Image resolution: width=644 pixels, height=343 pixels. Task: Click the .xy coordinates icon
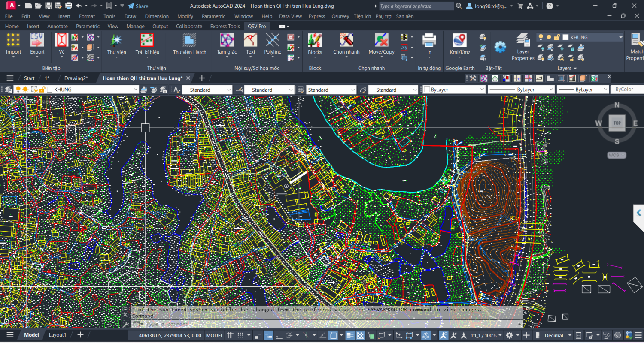click(x=404, y=48)
